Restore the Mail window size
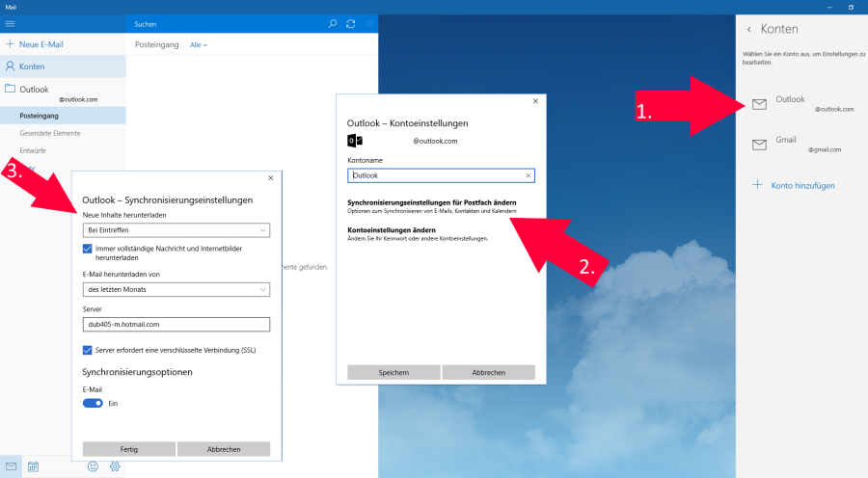This screenshot has height=478, width=868. 851,7
